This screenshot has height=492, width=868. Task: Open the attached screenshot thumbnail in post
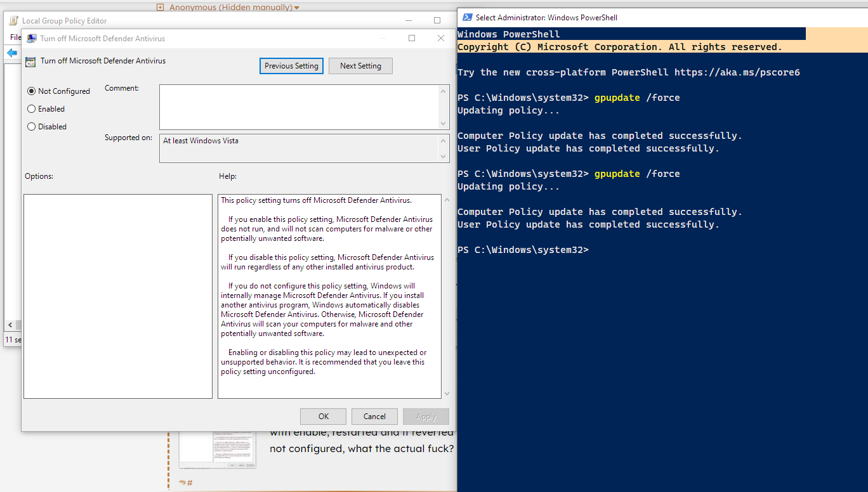(x=217, y=450)
